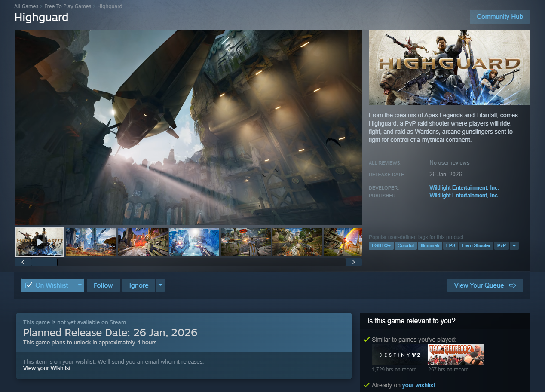545x392 pixels.
Task: Select the Hero Shooter tag
Action: [x=476, y=246]
